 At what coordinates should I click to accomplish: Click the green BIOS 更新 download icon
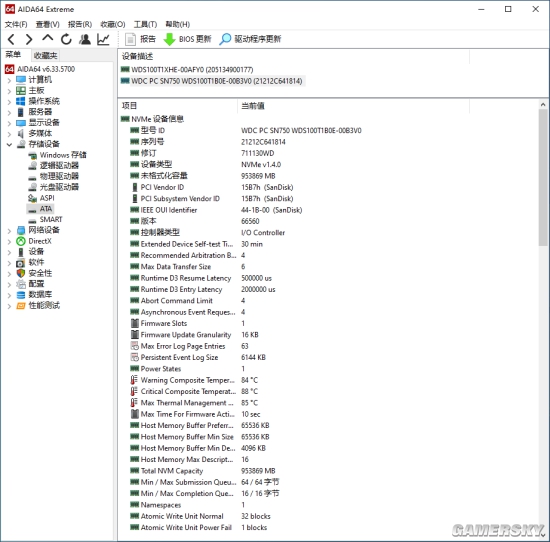coord(169,39)
